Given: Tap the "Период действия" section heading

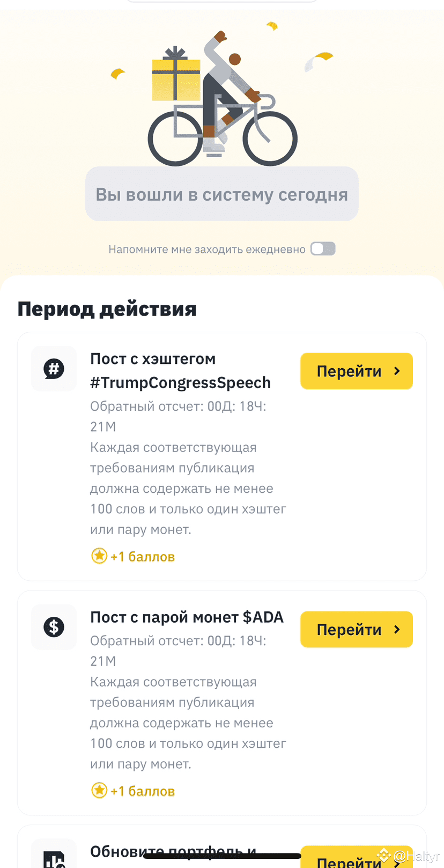Looking at the screenshot, I should click(x=107, y=309).
